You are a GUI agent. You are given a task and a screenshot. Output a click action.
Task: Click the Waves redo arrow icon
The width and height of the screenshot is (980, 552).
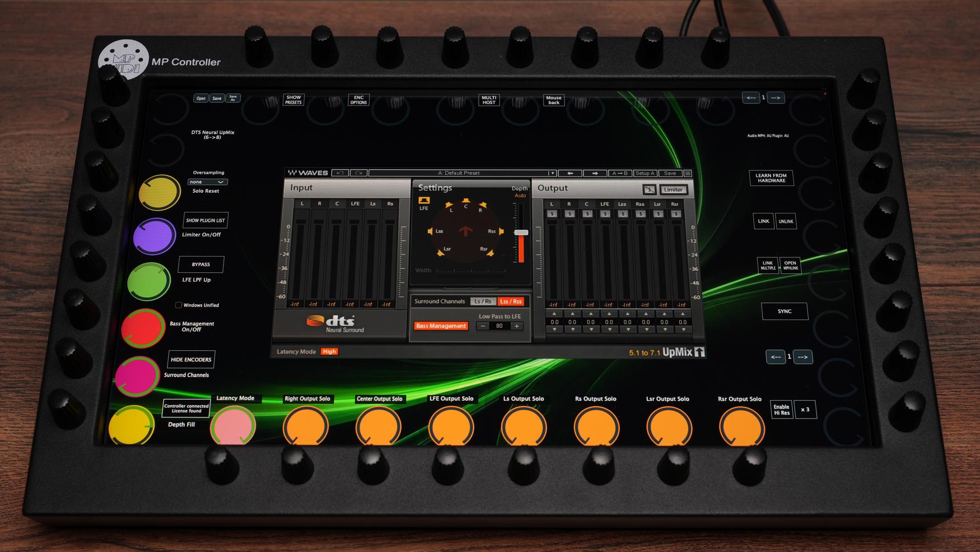click(x=360, y=173)
